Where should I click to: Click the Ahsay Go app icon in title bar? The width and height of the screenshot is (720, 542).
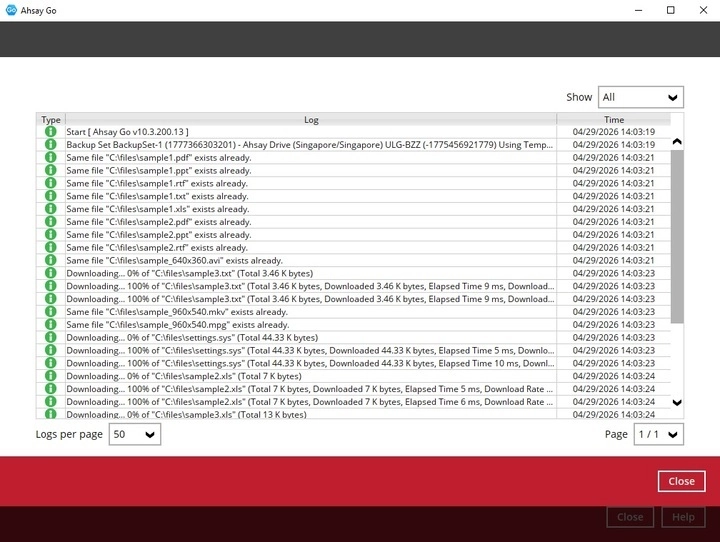(x=11, y=10)
